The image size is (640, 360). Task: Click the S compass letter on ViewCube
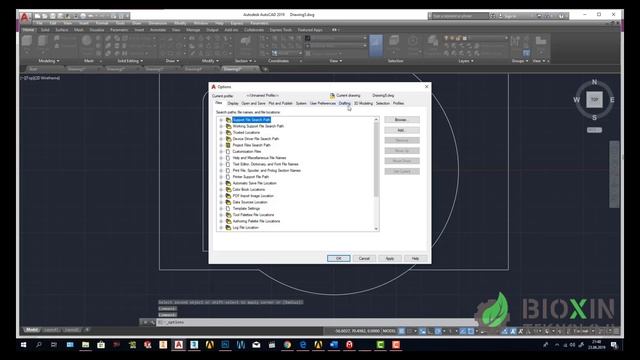(x=594, y=118)
